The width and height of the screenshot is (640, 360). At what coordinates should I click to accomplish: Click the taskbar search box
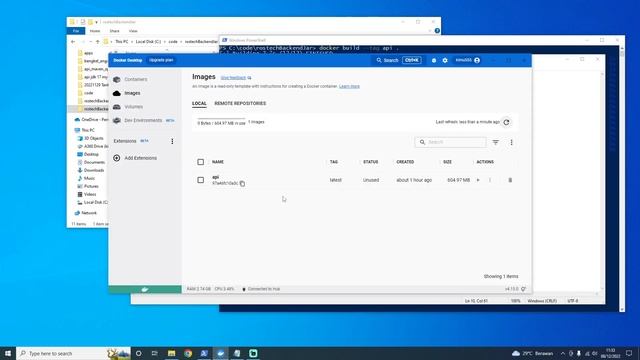73,353
